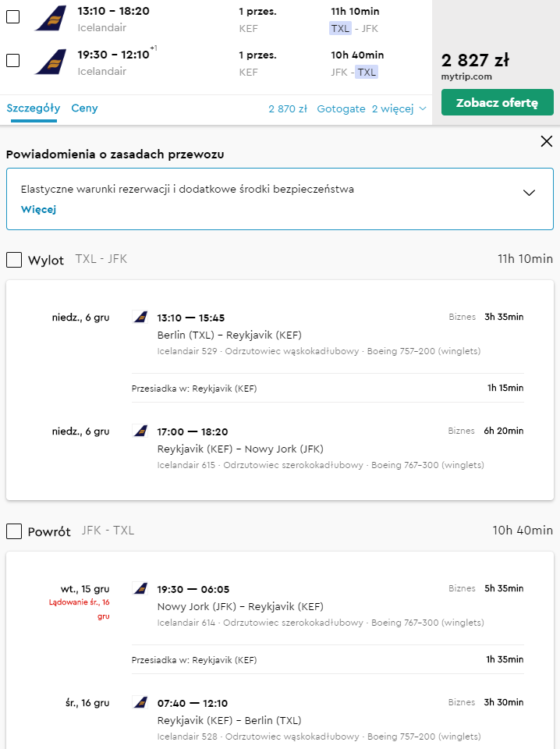This screenshot has width=560, height=749.
Task: Expand the '2 więcej' price options
Action: coord(399,109)
